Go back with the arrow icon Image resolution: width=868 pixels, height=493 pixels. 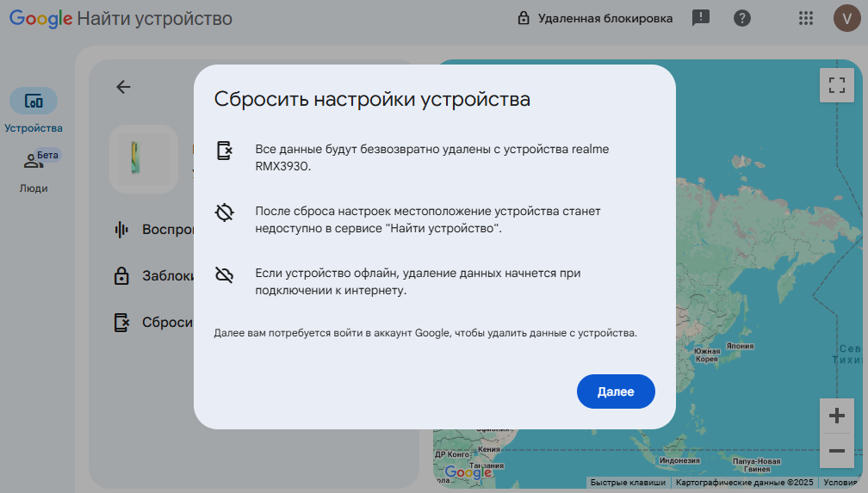[123, 87]
